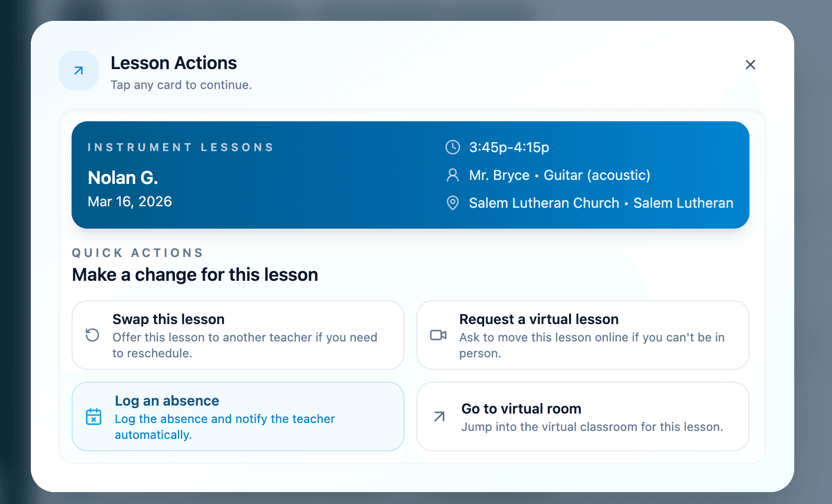Choose the Swap this lesson card
The image size is (832, 504).
click(x=238, y=335)
